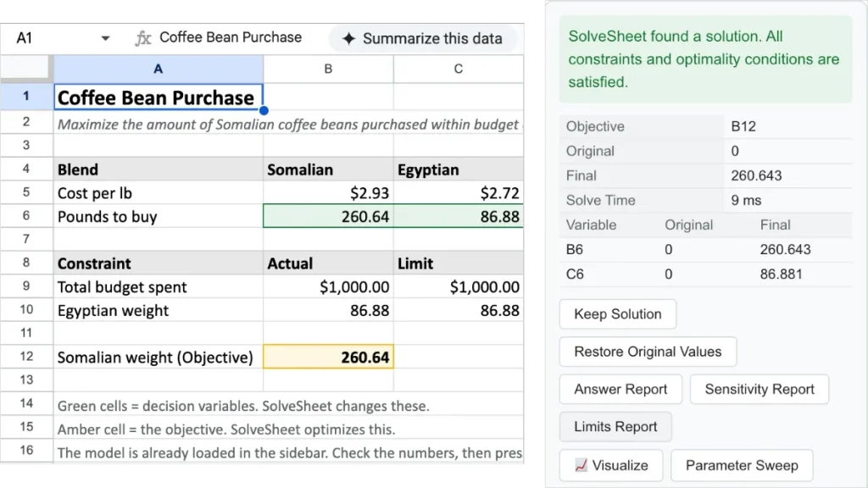The height and width of the screenshot is (488, 868).
Task: Select row 12 header
Action: [x=26, y=357]
